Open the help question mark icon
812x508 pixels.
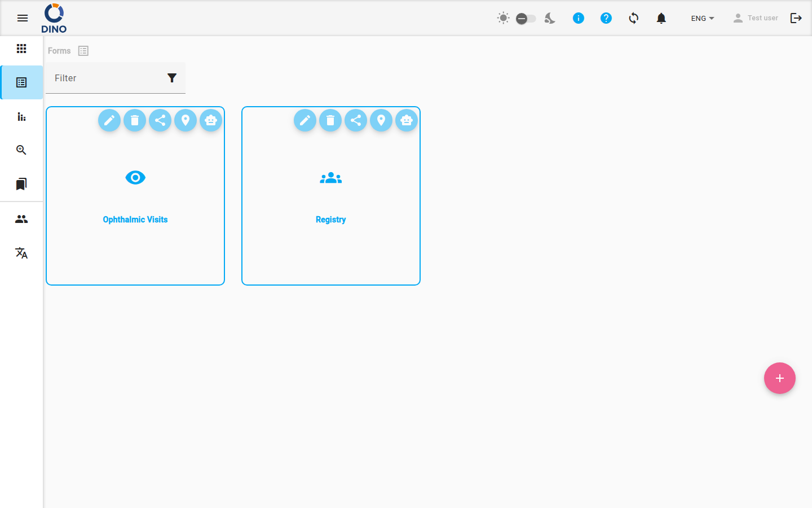coord(606,18)
